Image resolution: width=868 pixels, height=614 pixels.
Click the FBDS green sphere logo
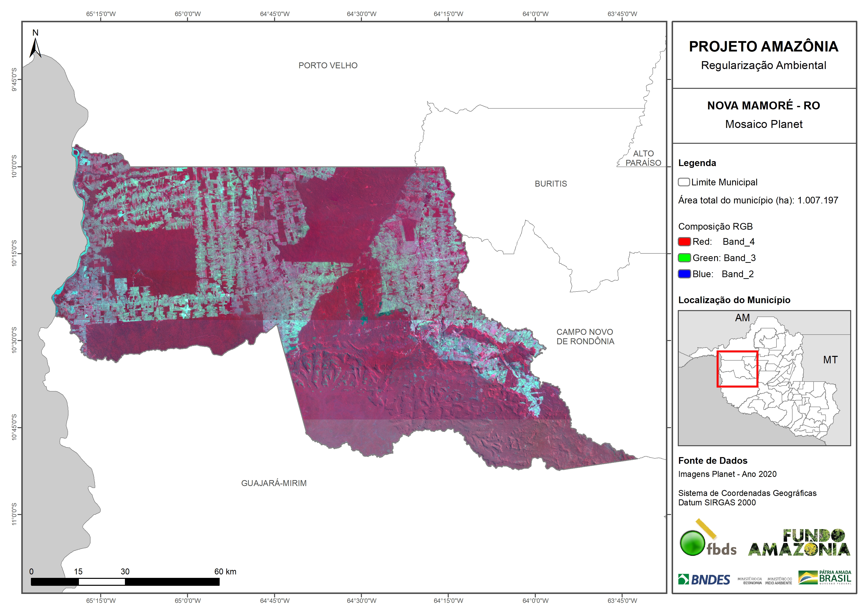click(x=693, y=543)
